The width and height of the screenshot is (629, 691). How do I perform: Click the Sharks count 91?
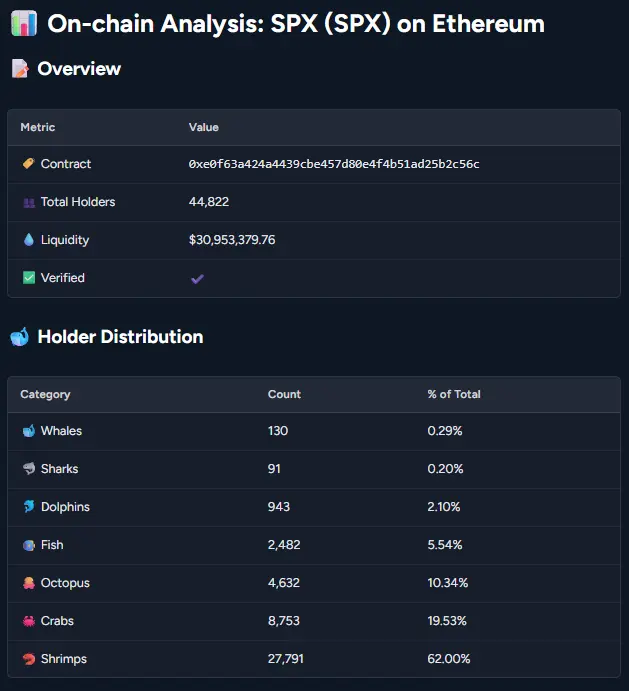pyautogui.click(x=274, y=468)
